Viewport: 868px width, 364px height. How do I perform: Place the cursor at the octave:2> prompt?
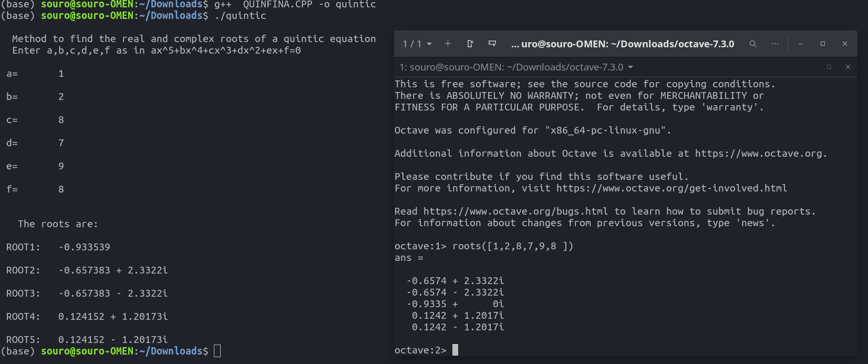455,349
